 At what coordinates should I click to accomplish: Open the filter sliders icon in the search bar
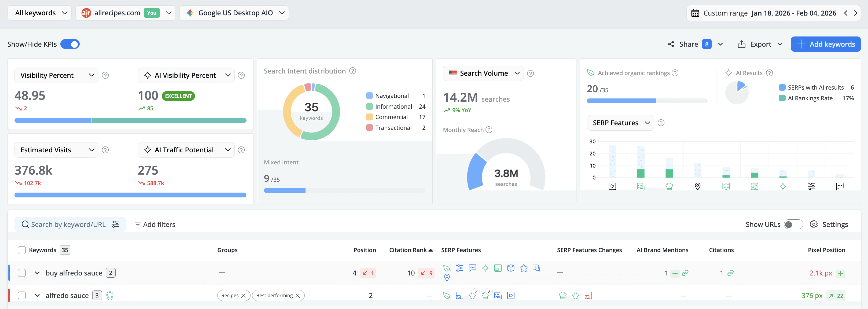116,224
